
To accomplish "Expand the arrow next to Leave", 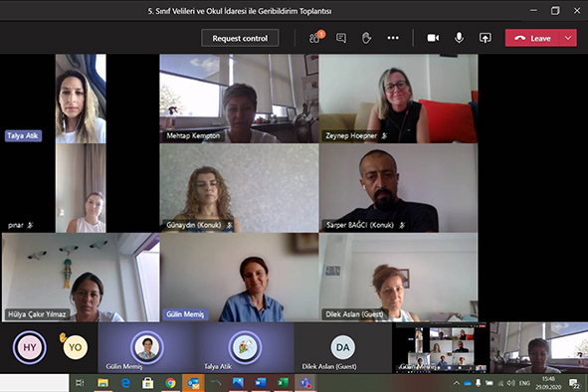I will [x=568, y=38].
